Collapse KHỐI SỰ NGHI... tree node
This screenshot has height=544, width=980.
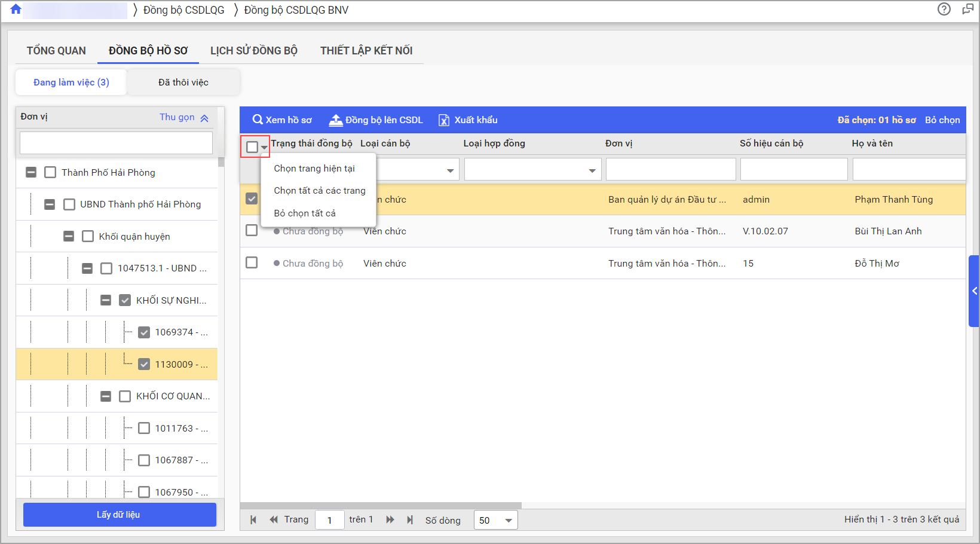click(x=106, y=300)
